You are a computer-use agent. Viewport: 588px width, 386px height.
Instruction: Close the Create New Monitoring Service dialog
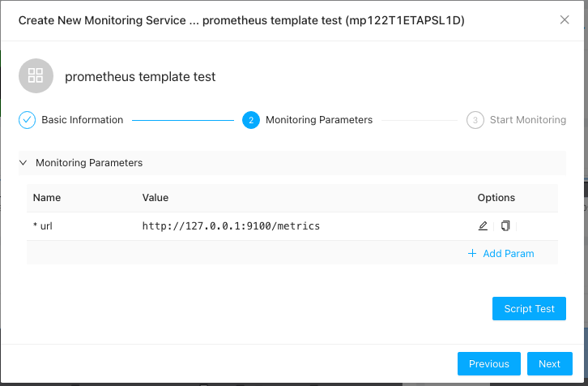pyautogui.click(x=565, y=20)
